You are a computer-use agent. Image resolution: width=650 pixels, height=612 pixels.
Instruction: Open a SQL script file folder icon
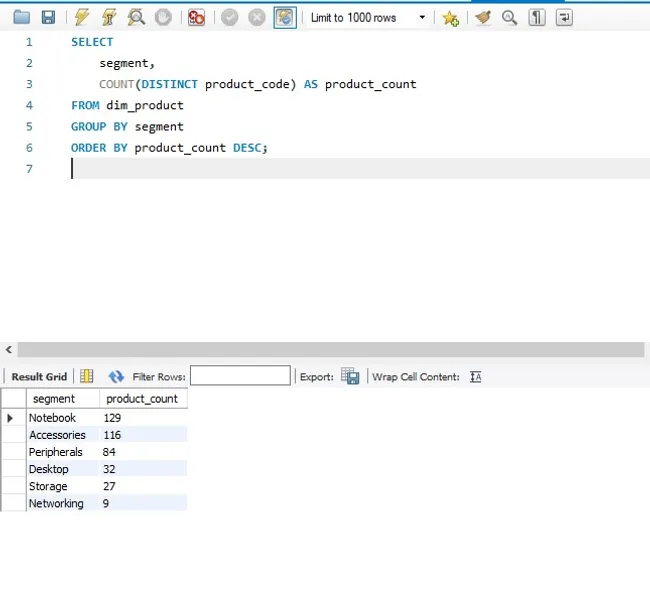22,17
